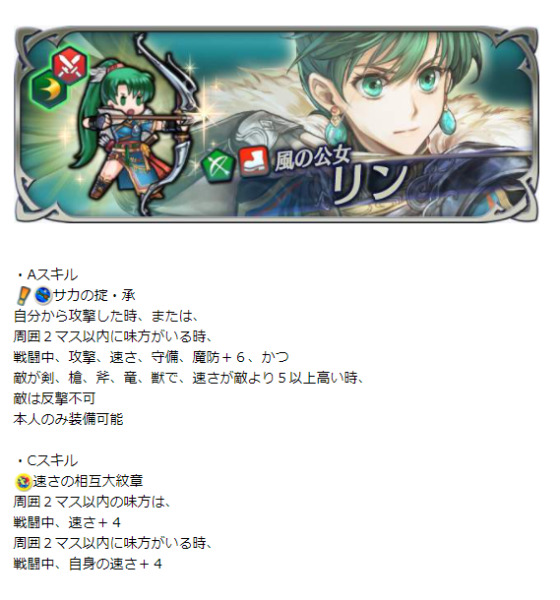The width and height of the screenshot is (560, 600).
Task: Click the yellow exclamation mark icon
Action: [23, 296]
